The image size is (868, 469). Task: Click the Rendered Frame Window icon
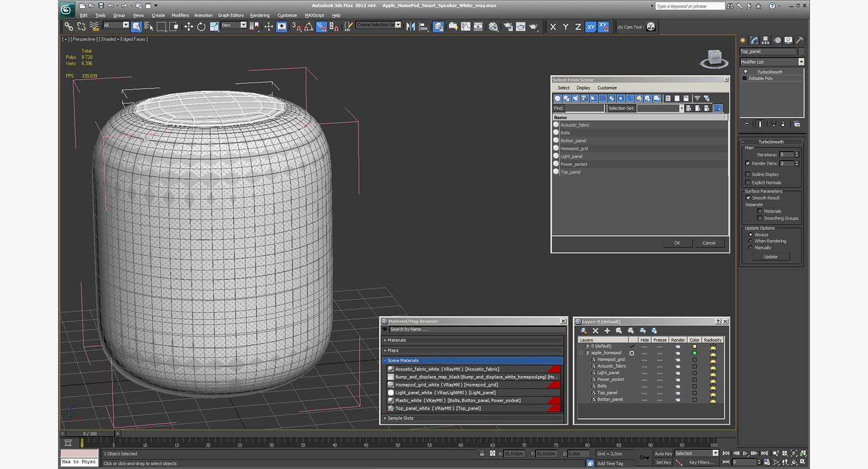520,26
